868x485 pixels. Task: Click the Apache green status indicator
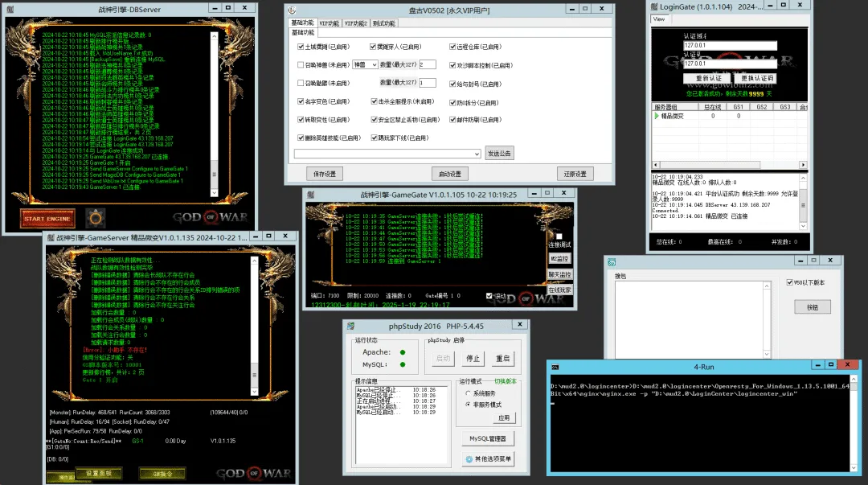tap(403, 352)
